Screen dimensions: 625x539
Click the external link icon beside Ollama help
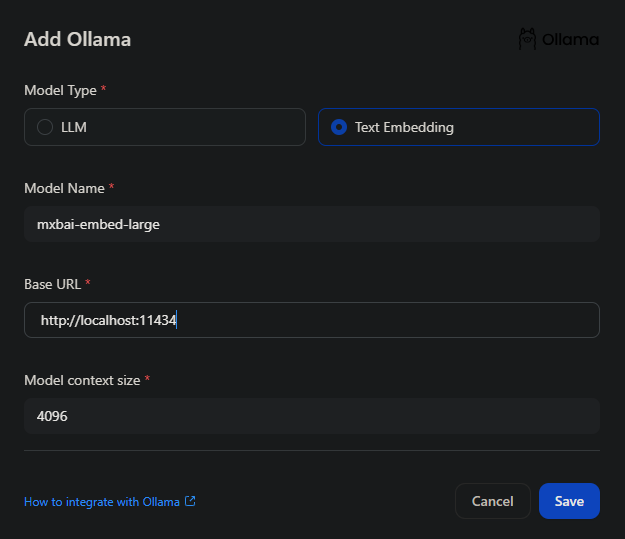coord(190,501)
